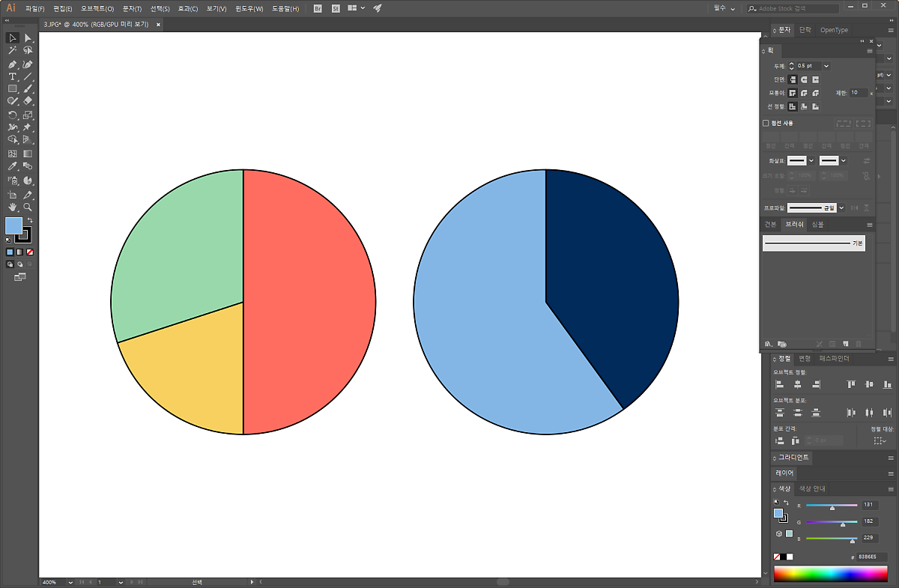The height and width of the screenshot is (588, 899).
Task: Choose the Hand tool
Action: [13, 207]
